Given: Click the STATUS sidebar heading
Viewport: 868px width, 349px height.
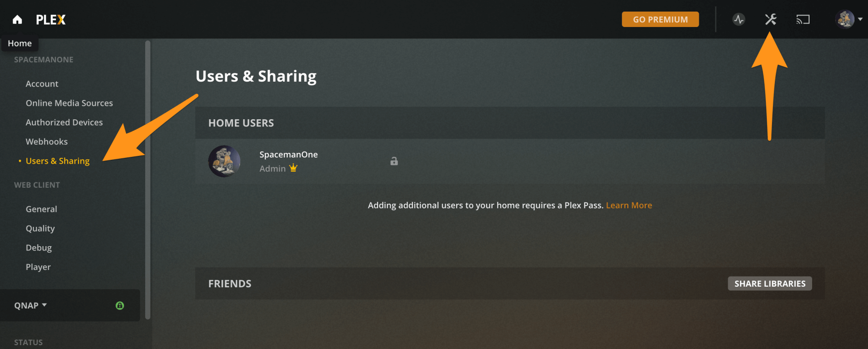Looking at the screenshot, I should [28, 343].
